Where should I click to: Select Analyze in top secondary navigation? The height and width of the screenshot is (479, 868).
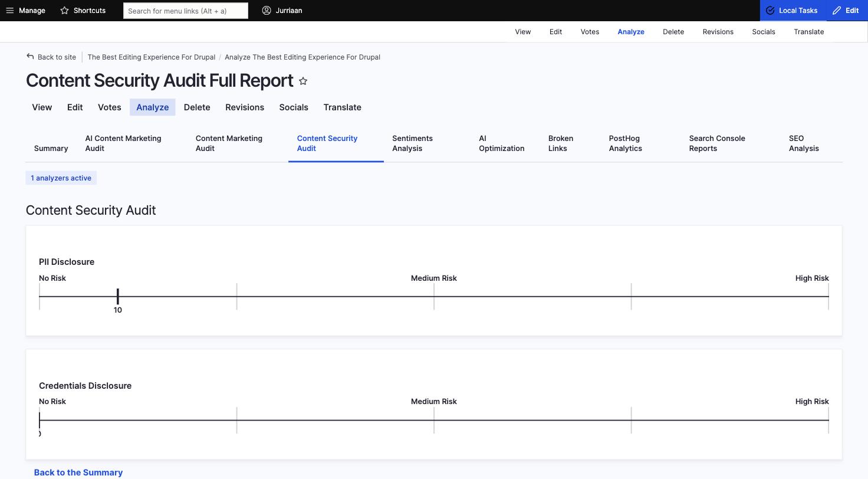point(631,32)
